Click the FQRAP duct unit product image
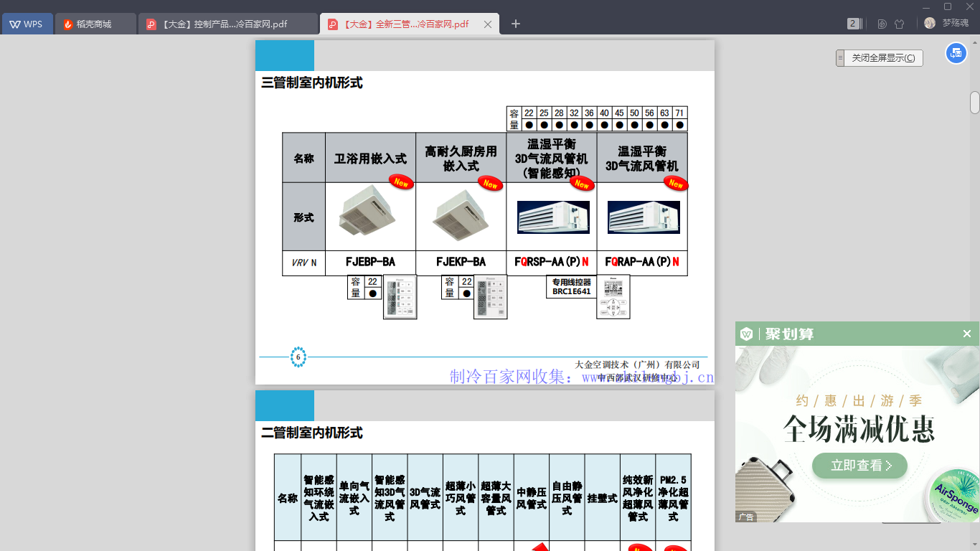Screen dimensions: 980x551 tap(644, 217)
